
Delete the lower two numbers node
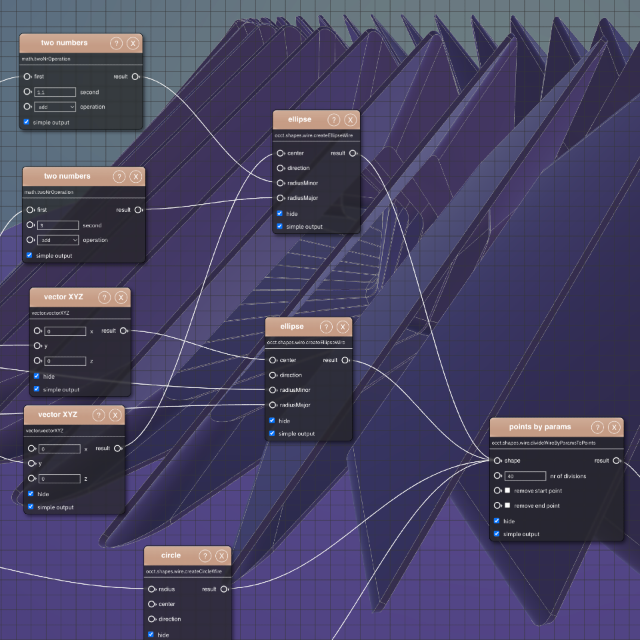click(136, 177)
